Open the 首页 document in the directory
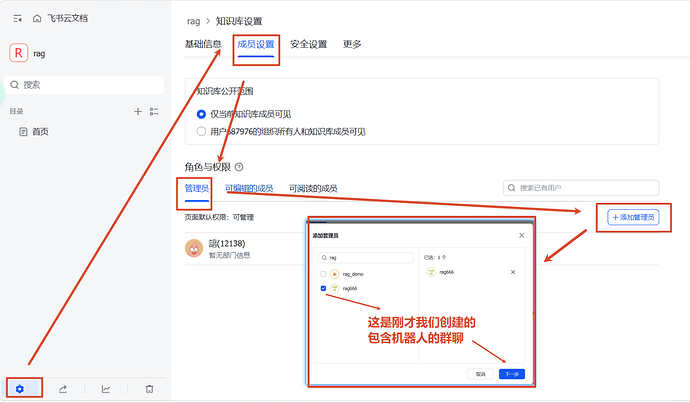Viewport: 690px width, 403px height. (34, 132)
